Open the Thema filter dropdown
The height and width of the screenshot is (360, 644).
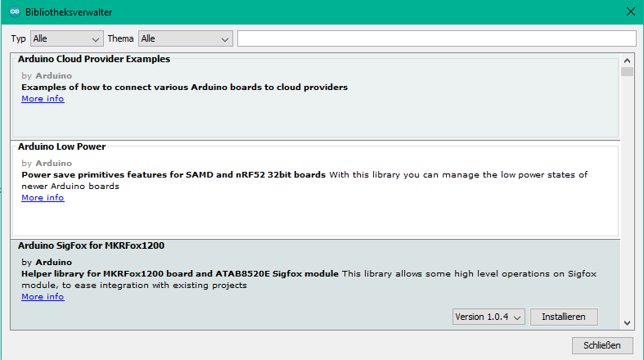[x=185, y=38]
